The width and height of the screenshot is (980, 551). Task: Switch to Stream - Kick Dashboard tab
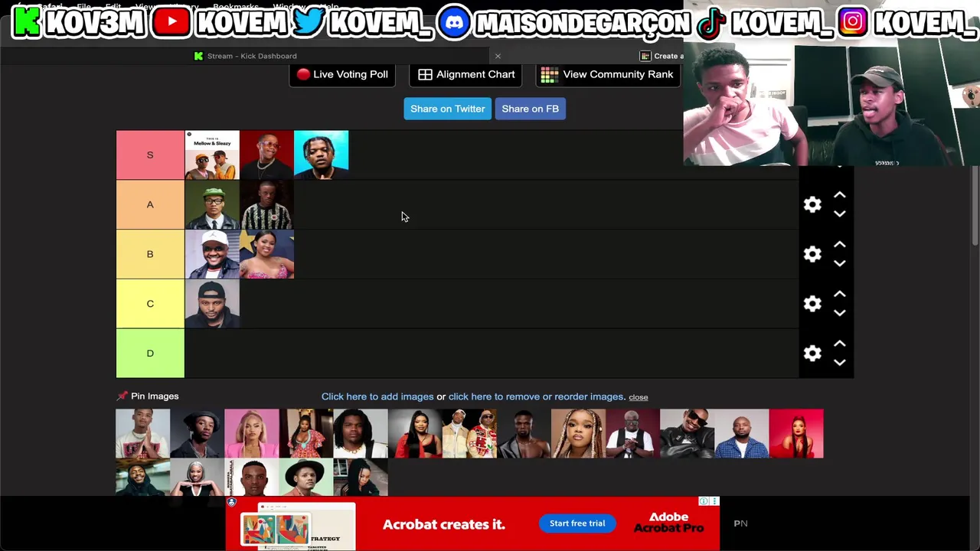click(245, 56)
